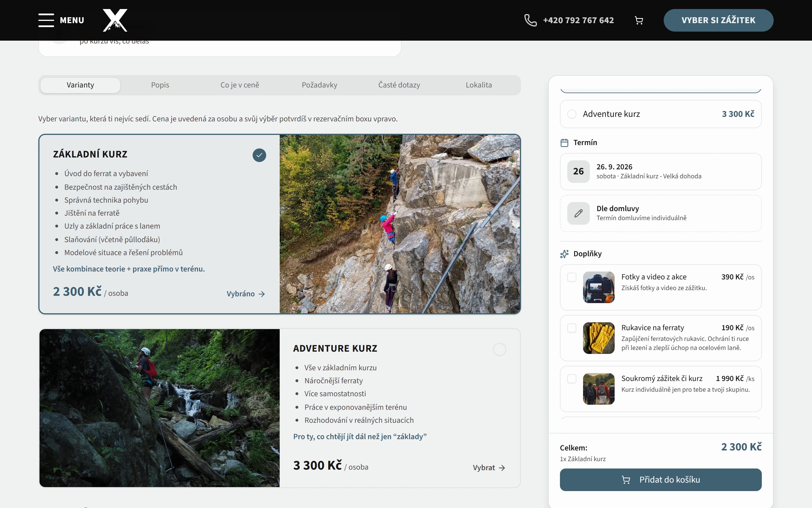Open the Časté dotazy tab
812x508 pixels.
pos(399,85)
